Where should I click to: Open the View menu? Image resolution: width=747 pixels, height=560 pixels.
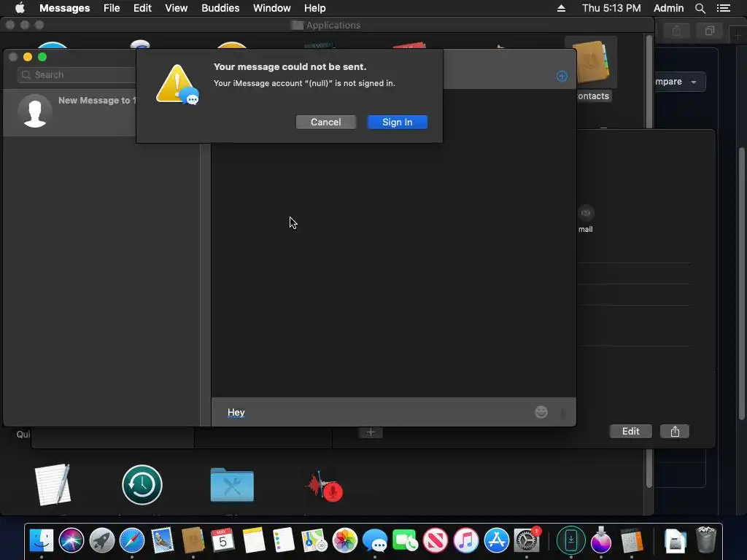(x=177, y=8)
